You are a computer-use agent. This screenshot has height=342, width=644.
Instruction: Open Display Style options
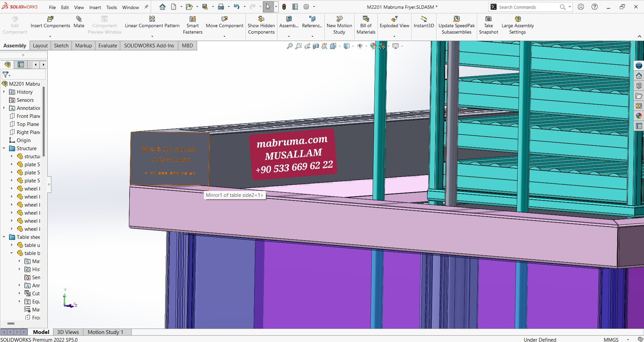pos(347,46)
